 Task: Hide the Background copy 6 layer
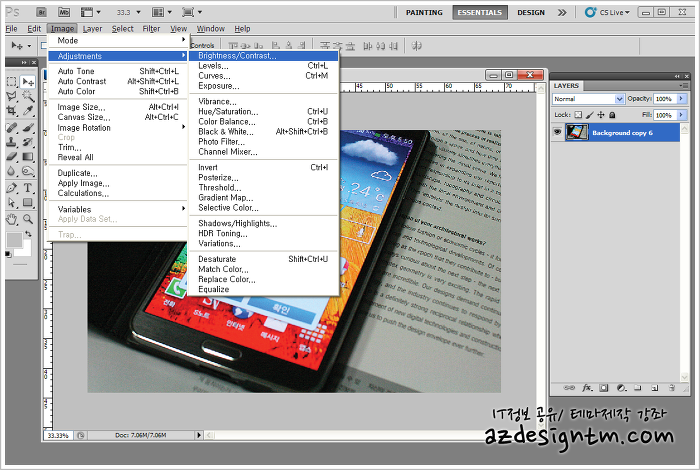pyautogui.click(x=557, y=132)
